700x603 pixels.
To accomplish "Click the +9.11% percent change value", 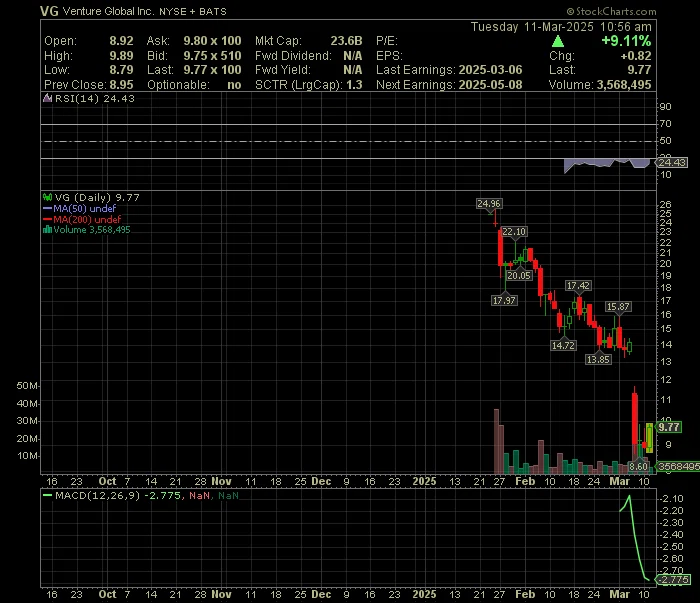I will pos(626,41).
